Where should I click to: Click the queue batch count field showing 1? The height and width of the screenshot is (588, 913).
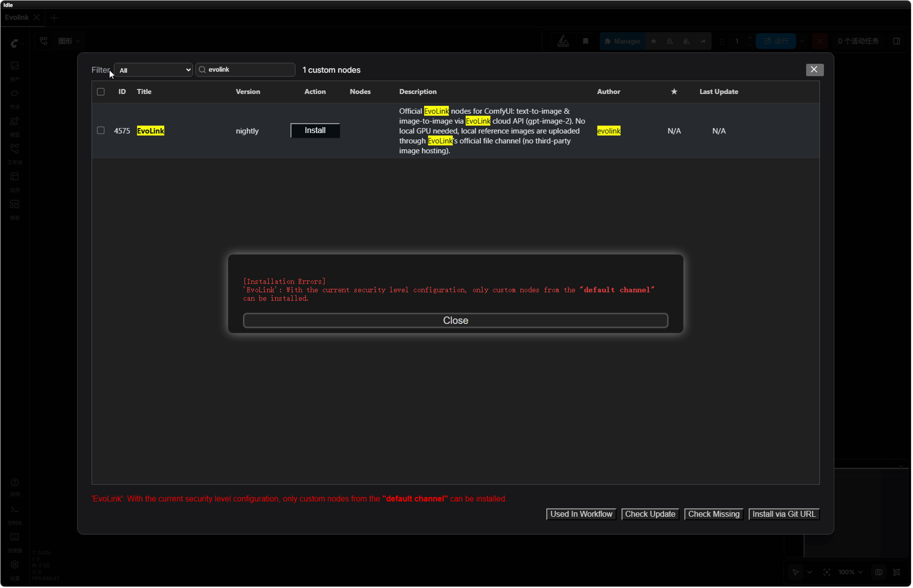point(737,41)
